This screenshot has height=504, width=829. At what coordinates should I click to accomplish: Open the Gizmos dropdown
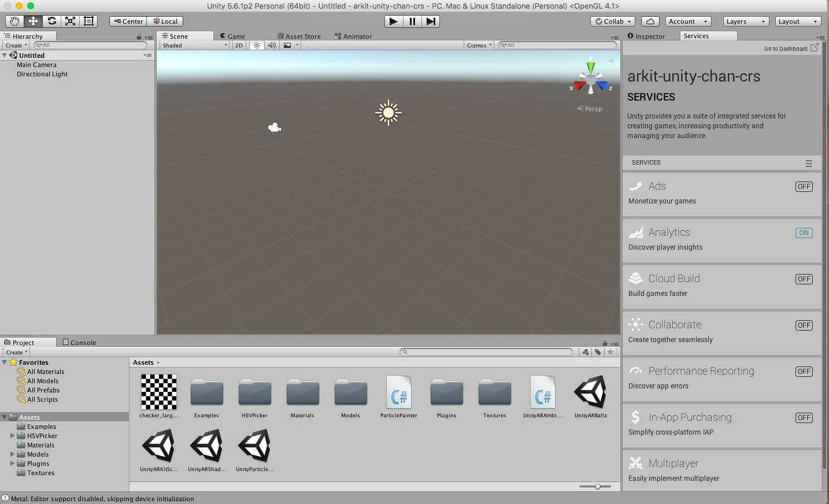[x=479, y=45]
